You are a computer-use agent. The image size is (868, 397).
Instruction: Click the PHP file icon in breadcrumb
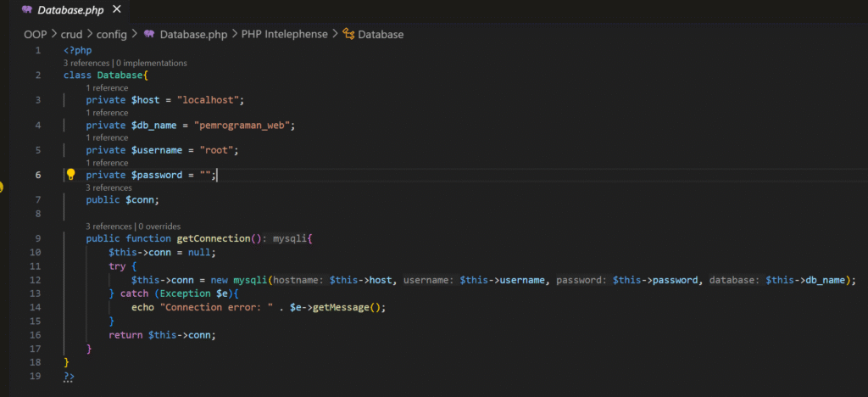(149, 34)
